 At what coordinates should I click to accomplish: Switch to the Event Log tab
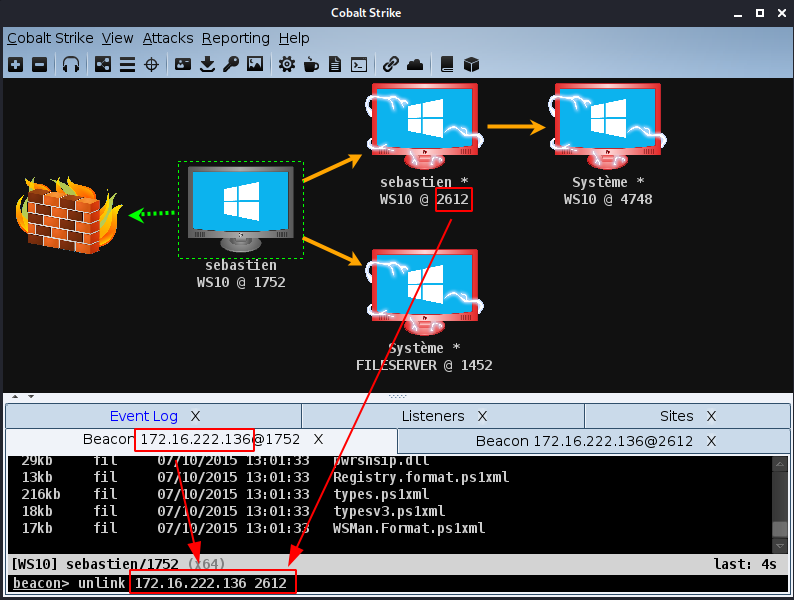[x=143, y=416]
